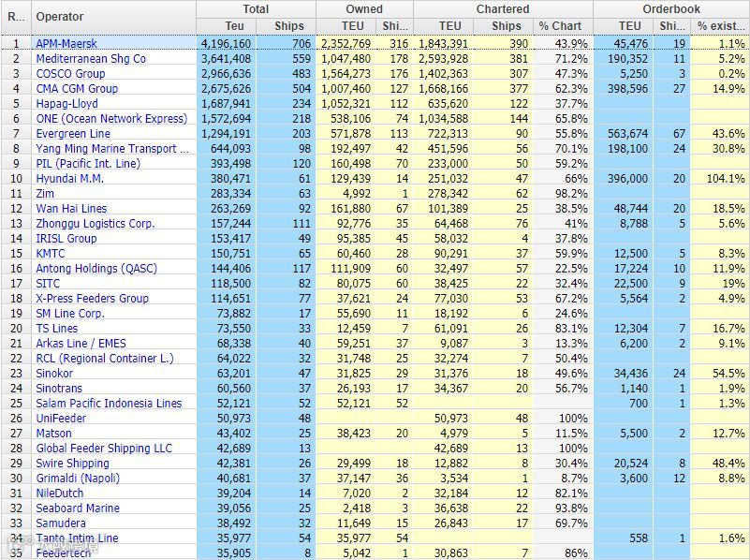Viewport: 750px width, 560px height.
Task: Select the Swire Shipping link
Action: [73, 464]
